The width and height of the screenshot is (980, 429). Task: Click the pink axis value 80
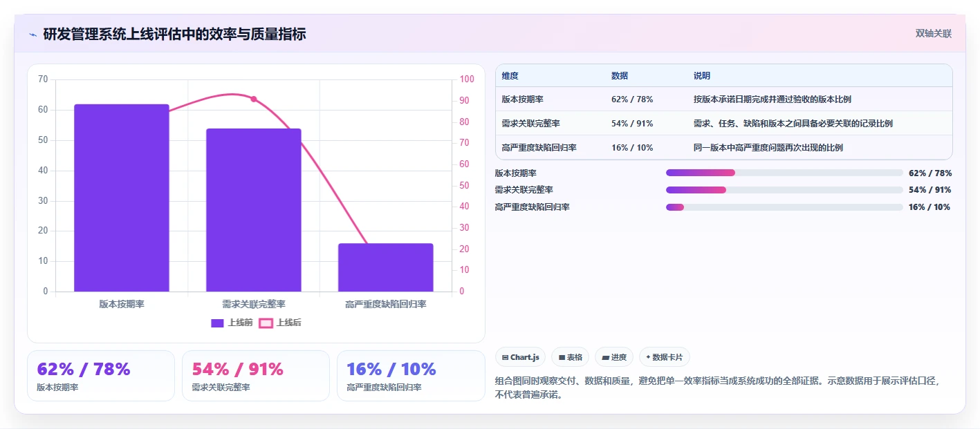(x=464, y=122)
